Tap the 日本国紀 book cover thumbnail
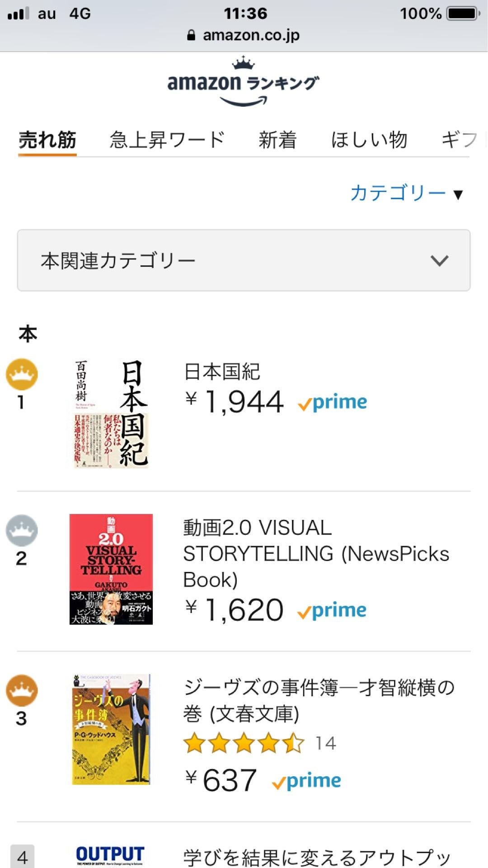 [x=111, y=414]
